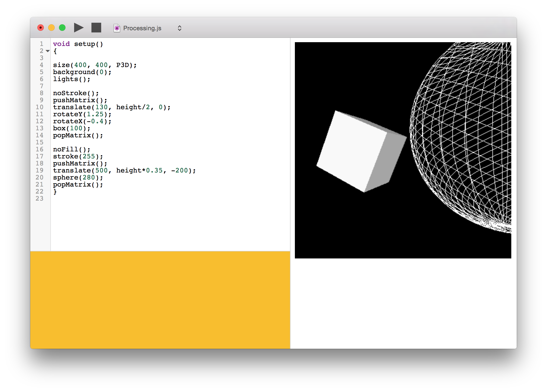Click line number 10 in the gutter
The width and height of the screenshot is (547, 392).
[x=39, y=107]
